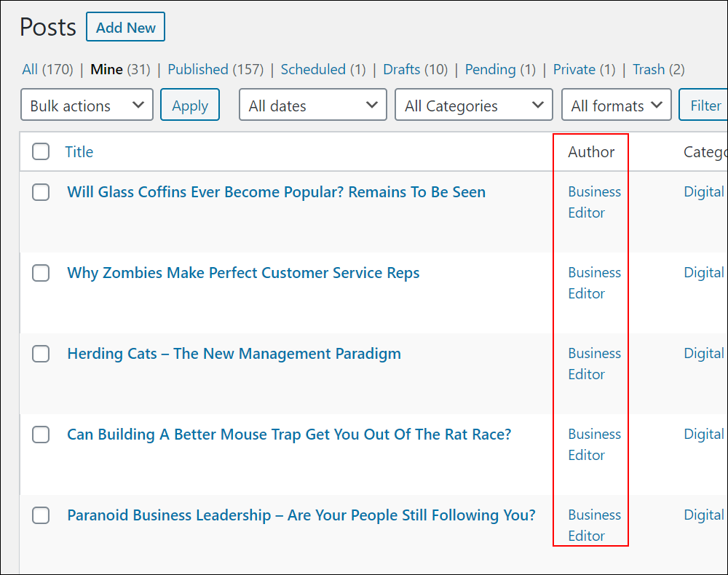
Task: View Scheduled (1) posts
Action: (x=323, y=70)
